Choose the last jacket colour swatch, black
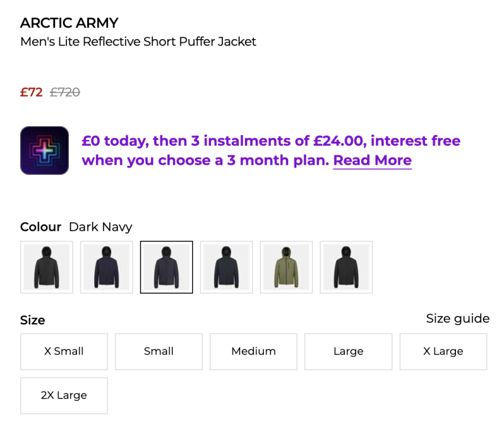 coord(346,267)
